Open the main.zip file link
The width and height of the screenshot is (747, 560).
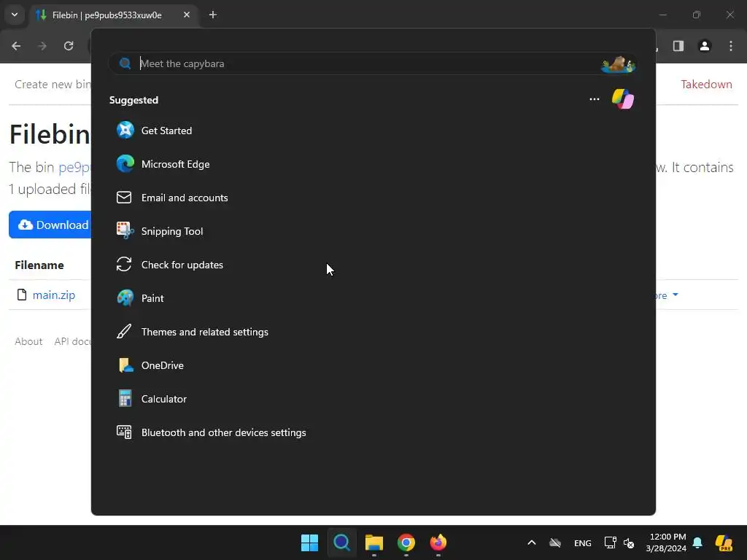54,295
